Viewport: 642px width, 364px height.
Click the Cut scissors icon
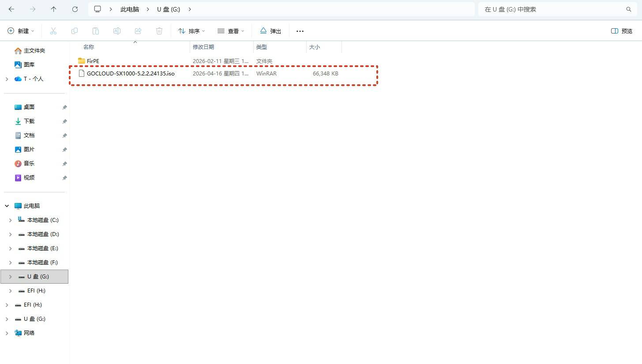click(53, 31)
